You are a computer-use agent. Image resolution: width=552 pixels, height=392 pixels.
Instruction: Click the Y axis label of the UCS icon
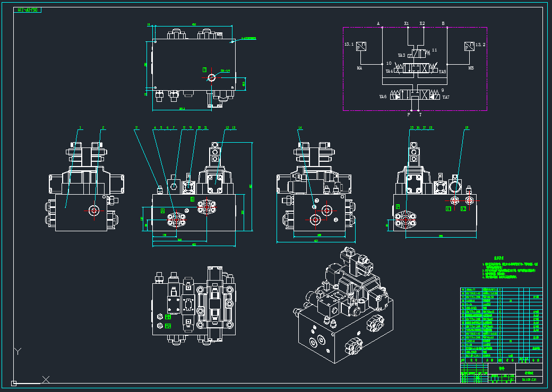[x=18, y=351]
